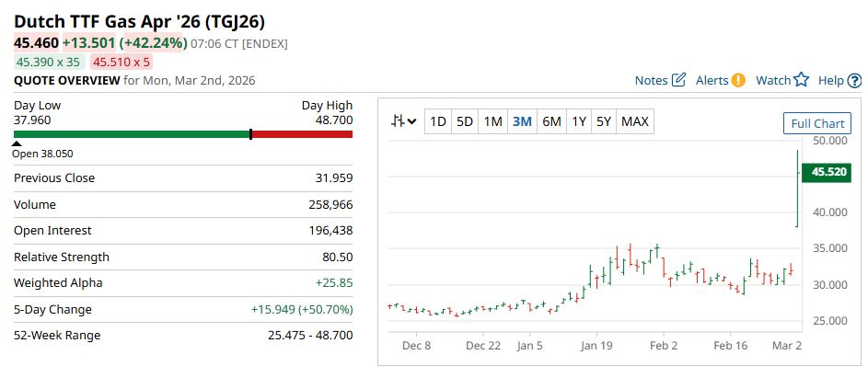Click the Notes pencil icon
Image resolution: width=868 pixels, height=389 pixels.
pos(679,80)
